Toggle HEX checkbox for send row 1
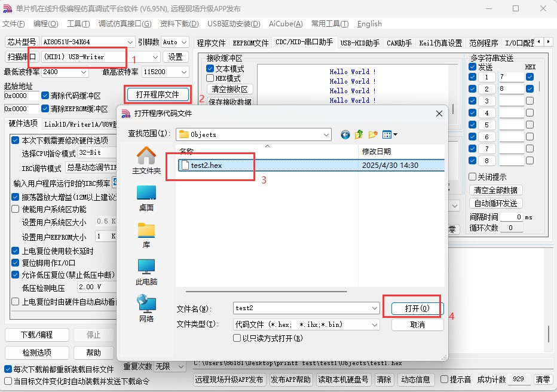The width and height of the screenshot is (557, 392). [x=530, y=76]
